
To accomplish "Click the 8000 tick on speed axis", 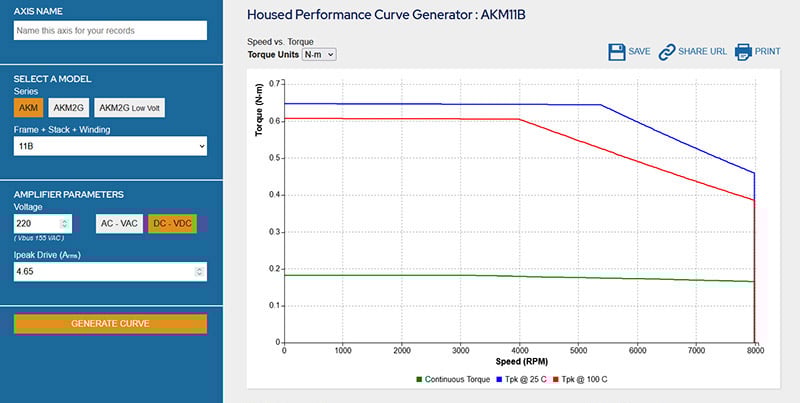I will click(x=756, y=350).
